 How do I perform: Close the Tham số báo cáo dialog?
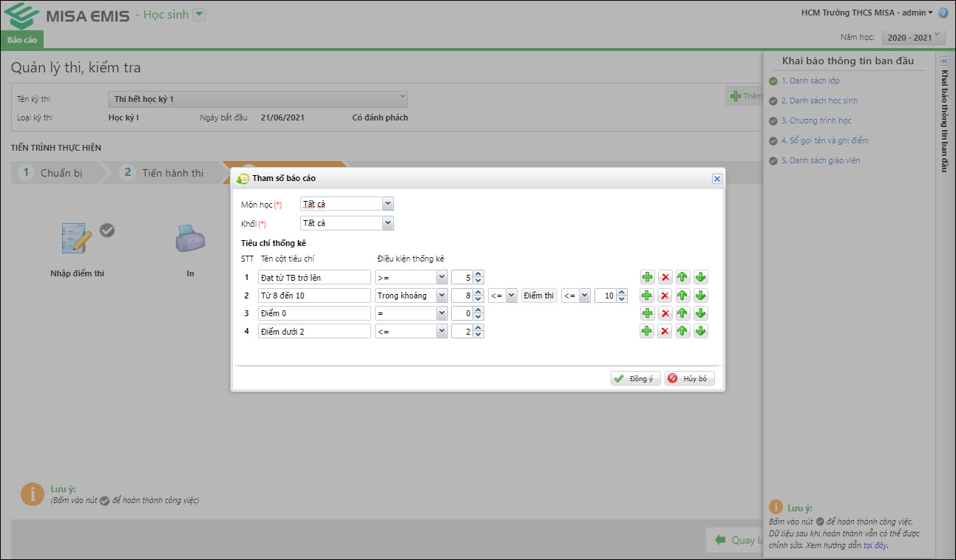tap(716, 179)
